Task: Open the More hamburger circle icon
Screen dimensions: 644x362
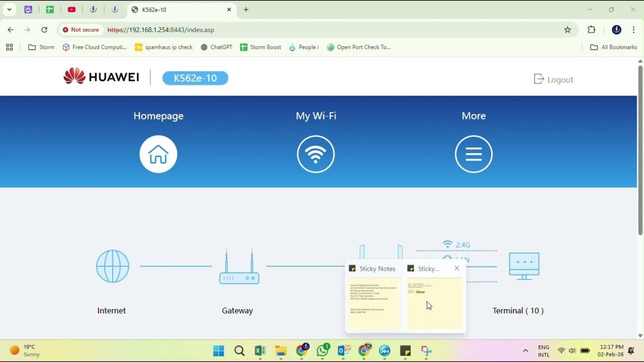Action: [473, 154]
